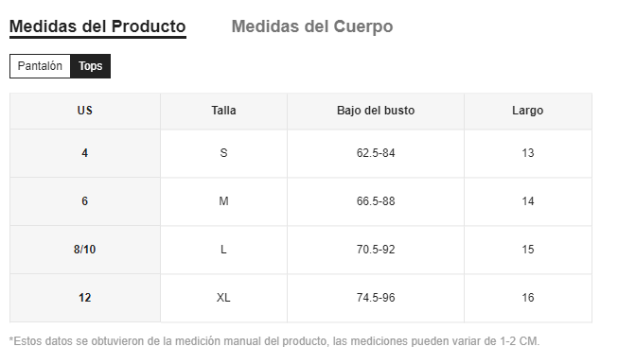Select the Medidas del Producto tab
This screenshot has width=618, height=364.
coord(97,26)
